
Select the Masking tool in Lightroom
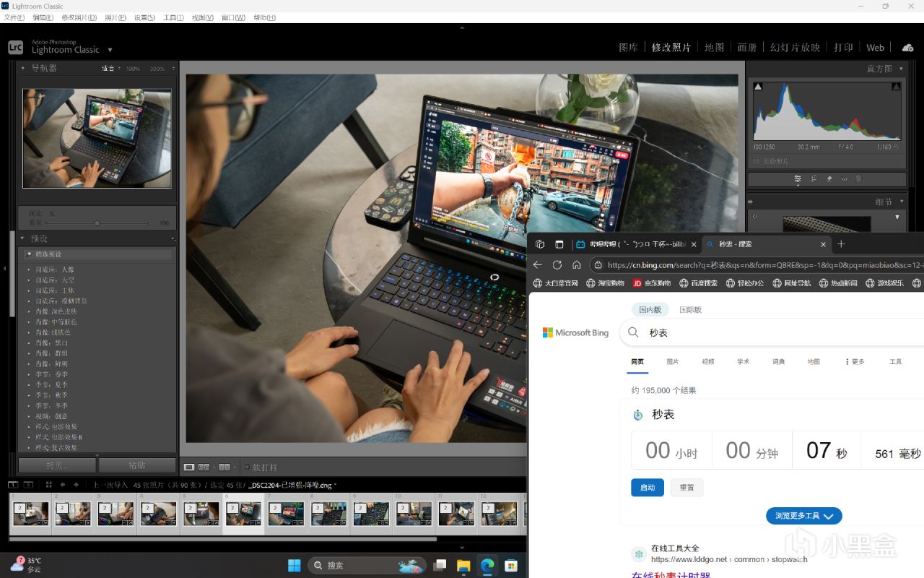click(859, 178)
